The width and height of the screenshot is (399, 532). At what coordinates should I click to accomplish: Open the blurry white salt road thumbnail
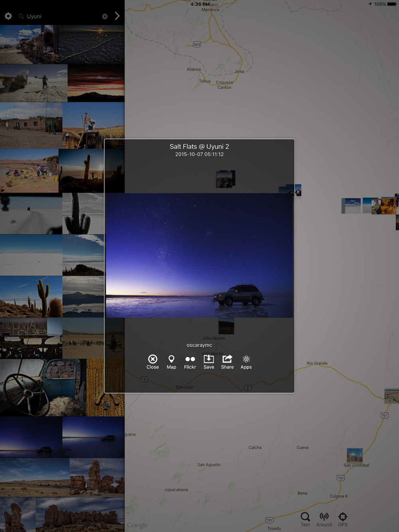pyautogui.click(x=31, y=214)
